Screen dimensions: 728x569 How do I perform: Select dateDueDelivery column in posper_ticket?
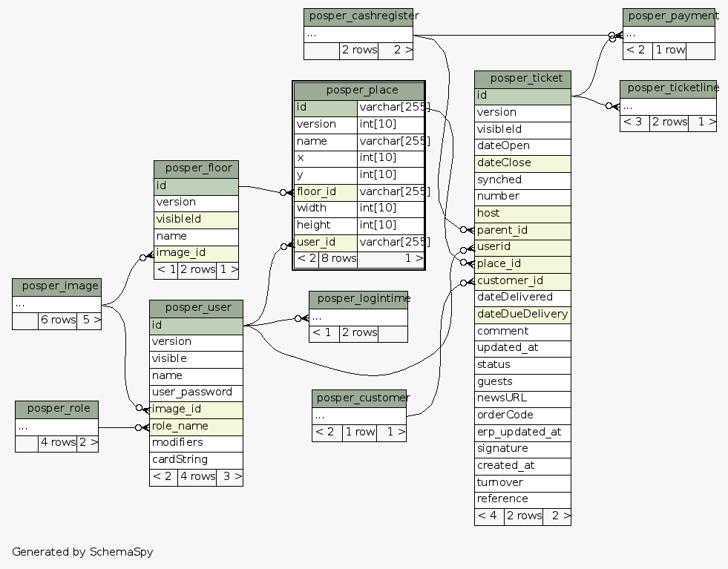[x=522, y=314]
